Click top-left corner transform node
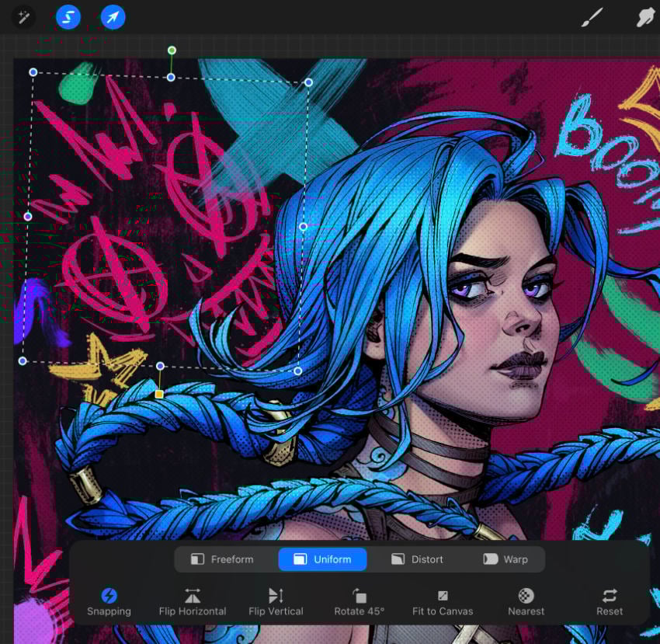Image resolution: width=660 pixels, height=644 pixels. 33,72
